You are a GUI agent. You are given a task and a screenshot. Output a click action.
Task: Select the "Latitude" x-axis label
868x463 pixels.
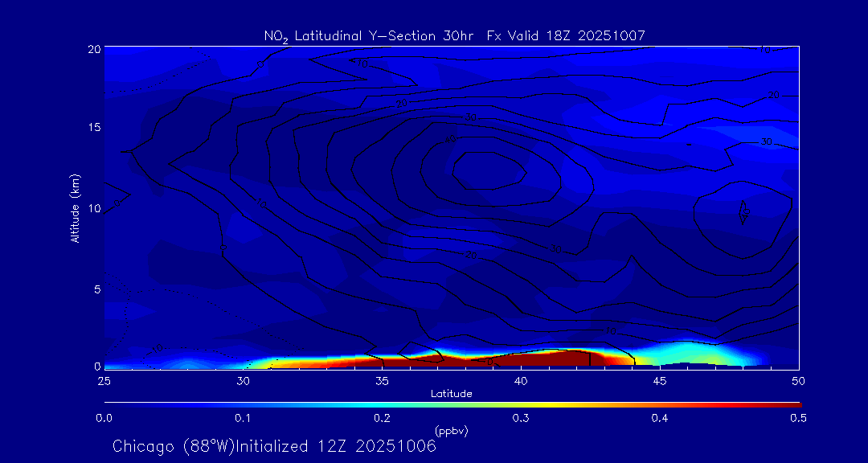tap(451, 394)
